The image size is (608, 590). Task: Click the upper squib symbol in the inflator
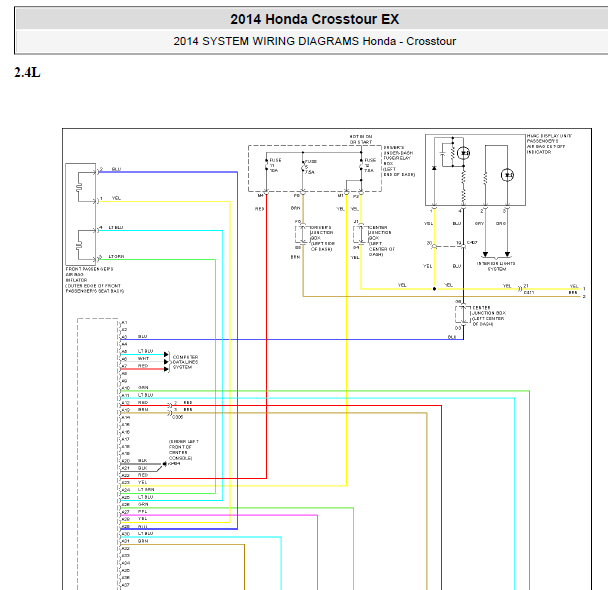(79, 187)
